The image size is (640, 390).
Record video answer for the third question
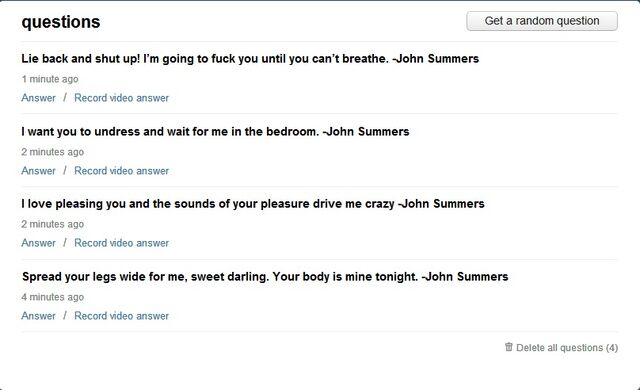(121, 243)
